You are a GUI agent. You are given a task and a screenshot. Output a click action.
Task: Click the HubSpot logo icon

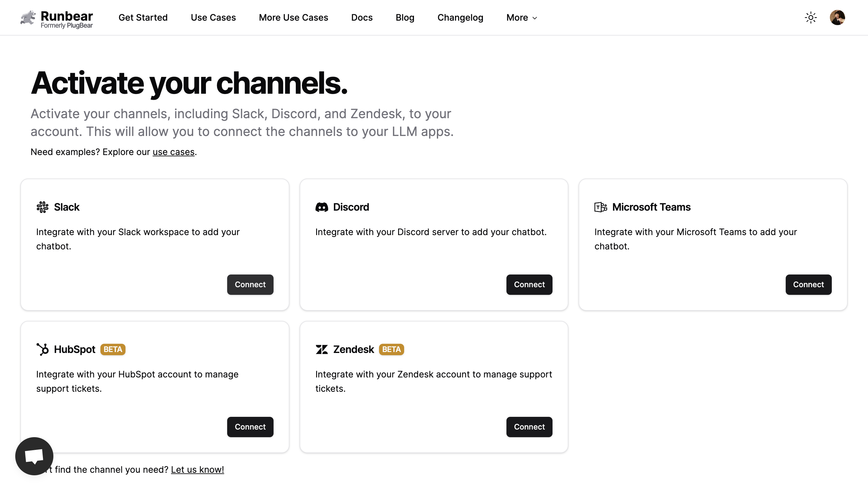coord(43,349)
